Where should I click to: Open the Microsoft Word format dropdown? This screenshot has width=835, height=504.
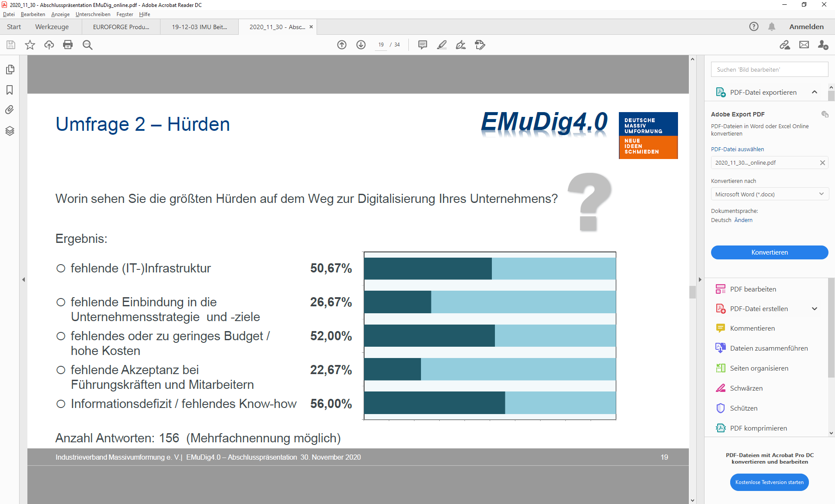pyautogui.click(x=770, y=194)
